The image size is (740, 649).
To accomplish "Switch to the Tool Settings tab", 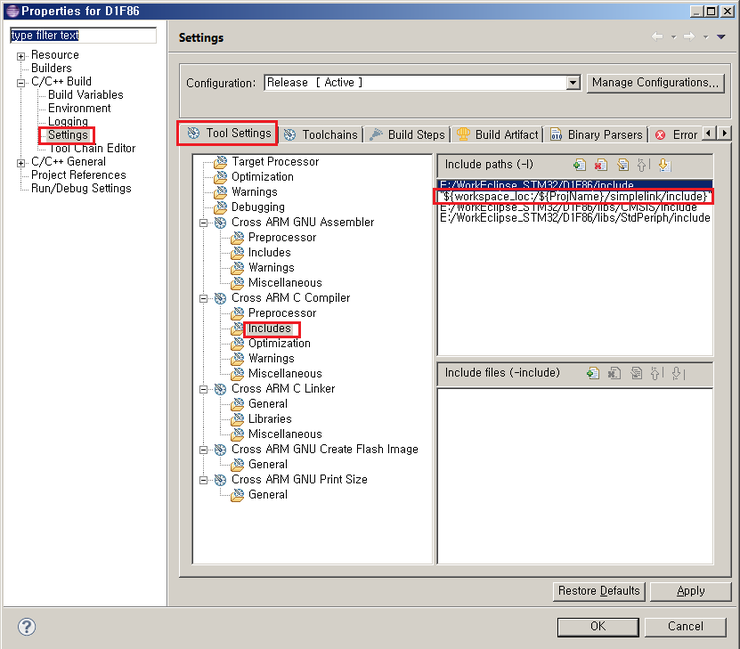I will [228, 134].
